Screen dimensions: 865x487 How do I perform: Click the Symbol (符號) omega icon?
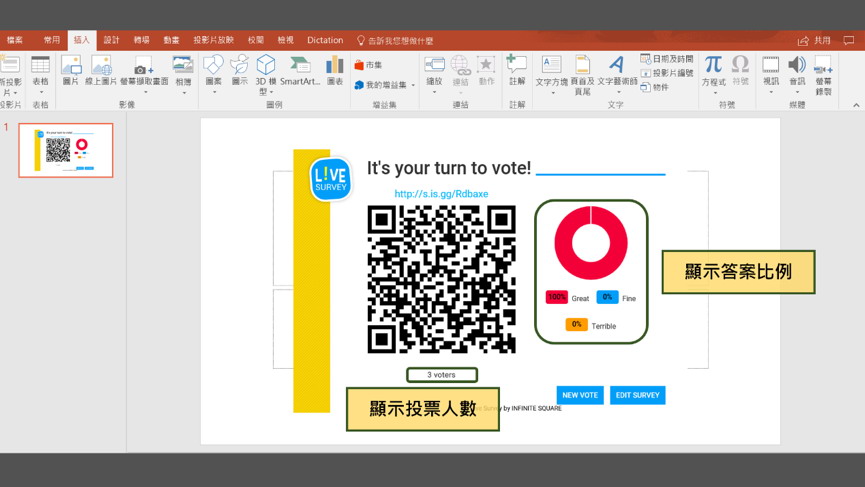740,64
